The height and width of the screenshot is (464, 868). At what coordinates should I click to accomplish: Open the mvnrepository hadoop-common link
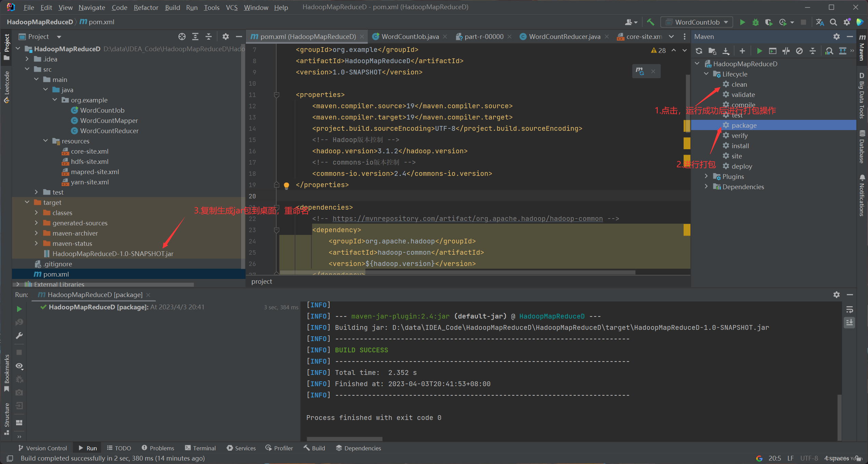click(467, 219)
